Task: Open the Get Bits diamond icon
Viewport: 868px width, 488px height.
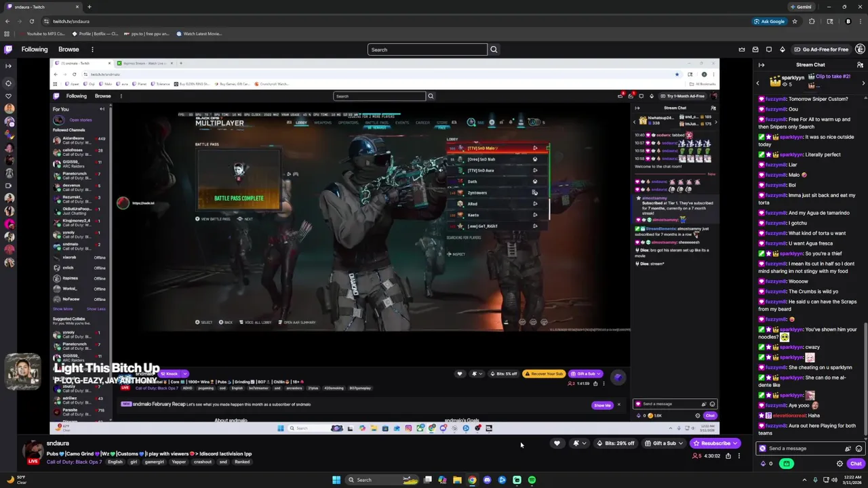Action: pos(782,49)
